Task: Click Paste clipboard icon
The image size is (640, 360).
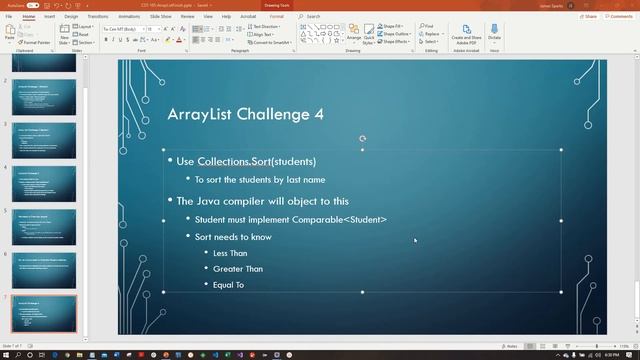Action: (x=10, y=32)
